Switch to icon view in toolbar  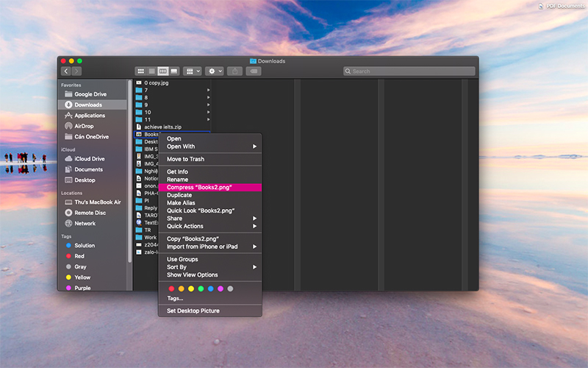[x=140, y=71]
